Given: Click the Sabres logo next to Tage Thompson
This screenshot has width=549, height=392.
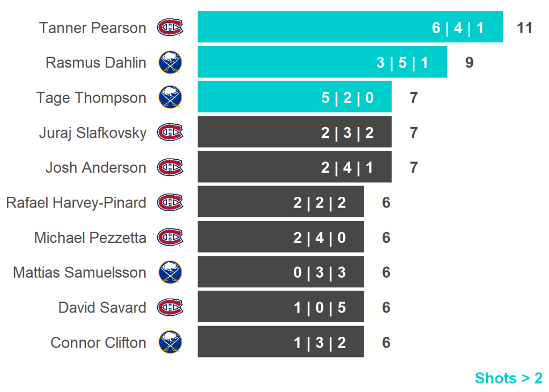Looking at the screenshot, I should [x=170, y=98].
